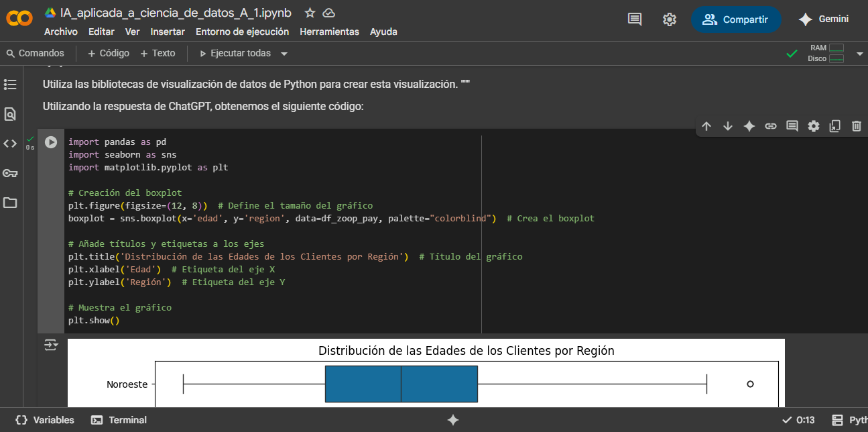Add a new Código cell
This screenshot has width=868, height=432.
pyautogui.click(x=109, y=53)
